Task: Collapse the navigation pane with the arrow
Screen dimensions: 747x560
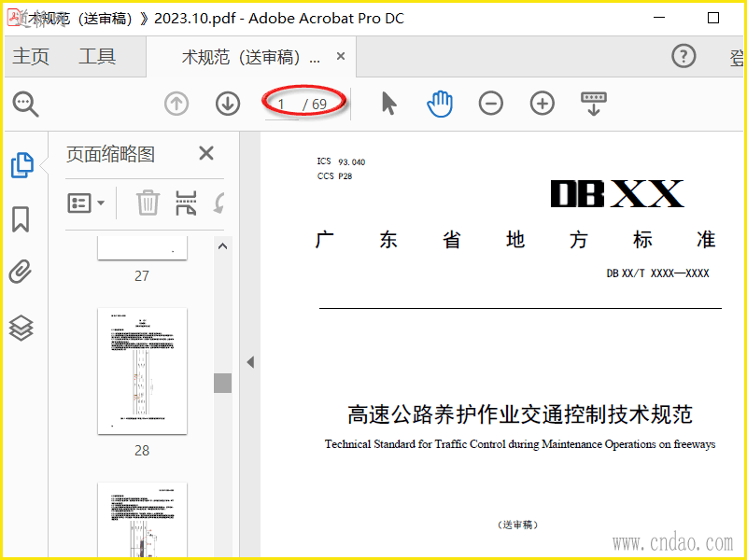Action: [x=250, y=362]
